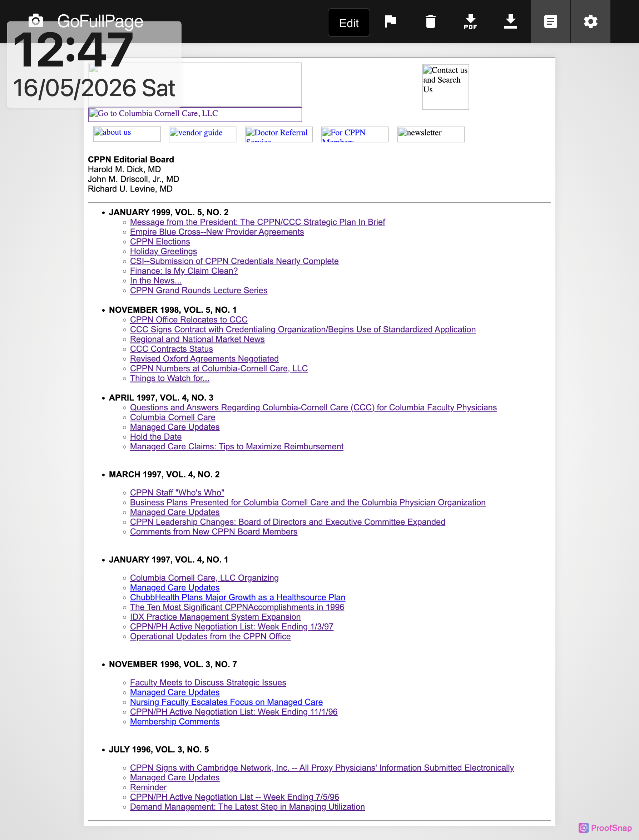This screenshot has height=840, width=639.
Task: Open Business Plans Presented for Columbia Cornell Care
Action: coord(308,503)
